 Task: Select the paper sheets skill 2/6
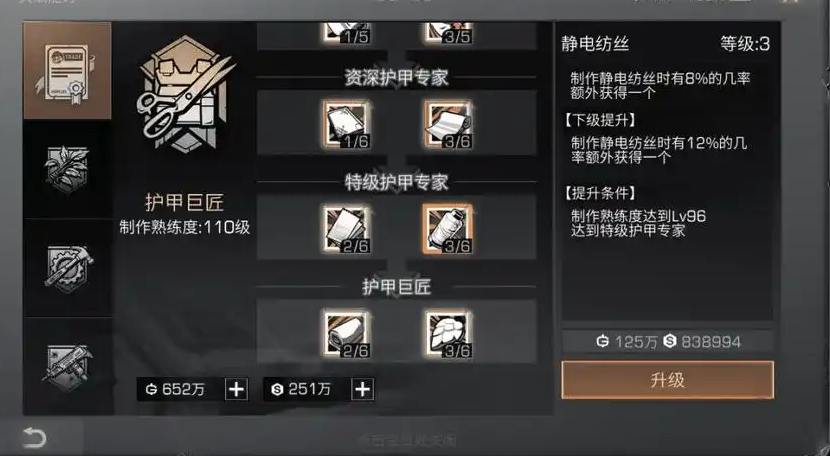tap(346, 229)
